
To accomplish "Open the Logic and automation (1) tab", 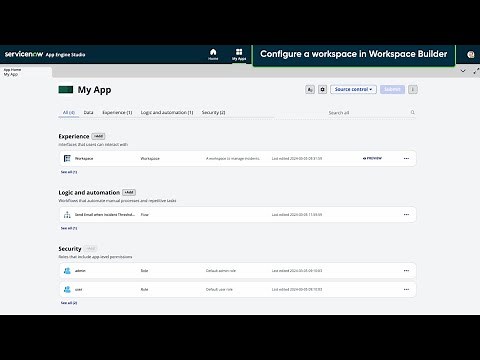I will pyautogui.click(x=167, y=113).
